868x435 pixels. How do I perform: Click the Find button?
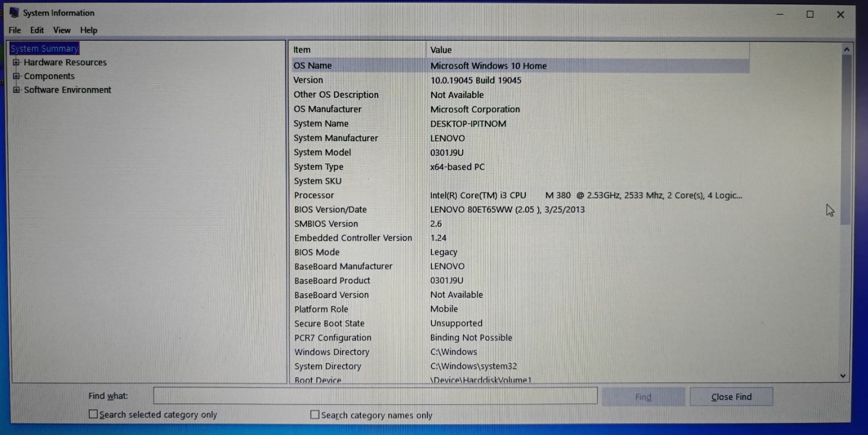pyautogui.click(x=643, y=396)
